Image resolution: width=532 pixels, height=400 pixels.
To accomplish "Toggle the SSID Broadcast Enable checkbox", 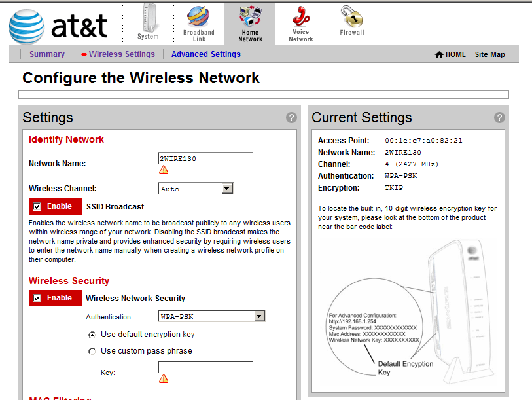I will pos(37,206).
